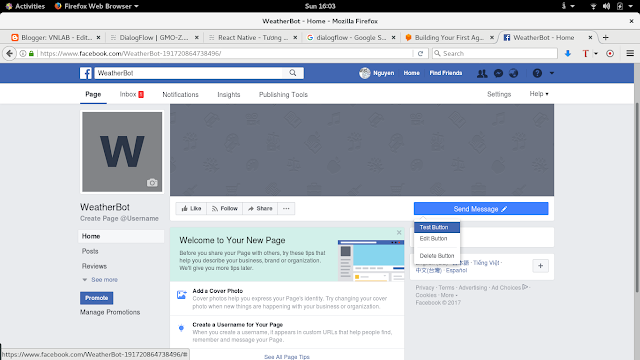This screenshot has width=640, height=360.
Task: Open the globe Notifications icon
Action: tap(513, 73)
